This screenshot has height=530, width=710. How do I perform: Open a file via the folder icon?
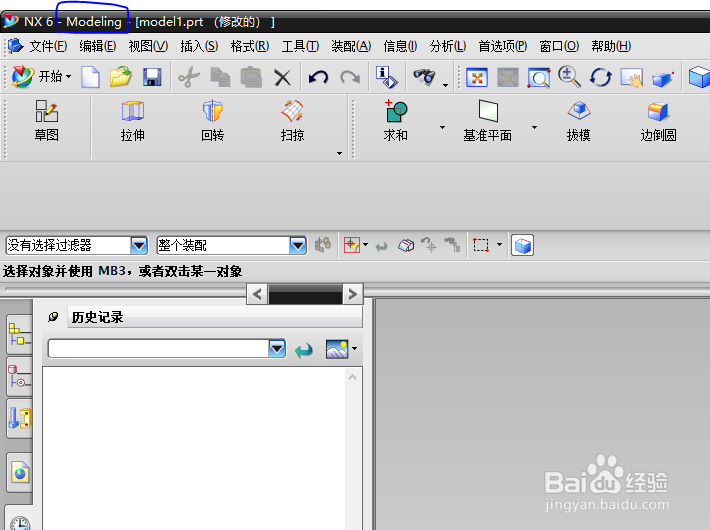pyautogui.click(x=121, y=77)
